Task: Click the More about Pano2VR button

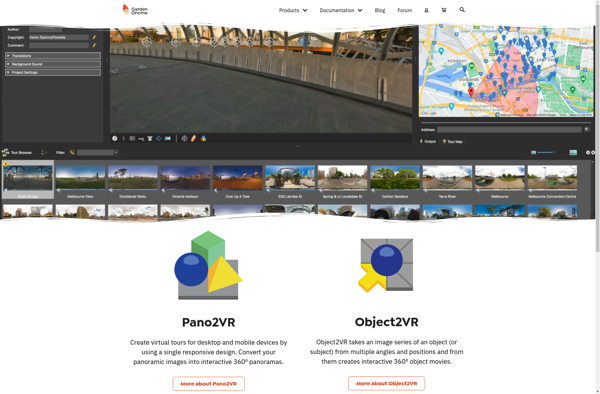Action: tap(208, 384)
